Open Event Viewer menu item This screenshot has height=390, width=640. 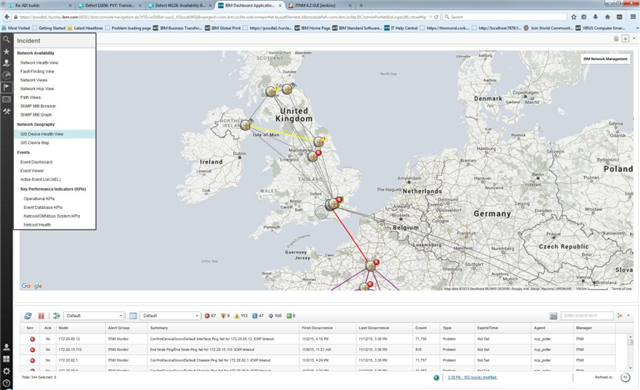(x=32, y=171)
